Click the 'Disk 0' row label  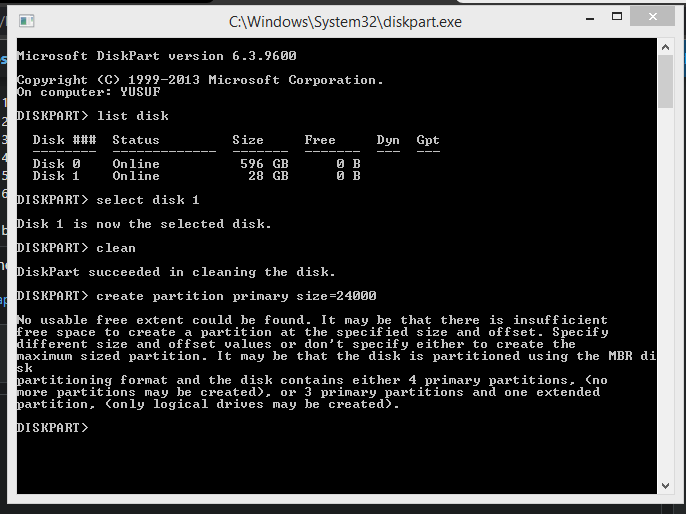pos(56,164)
